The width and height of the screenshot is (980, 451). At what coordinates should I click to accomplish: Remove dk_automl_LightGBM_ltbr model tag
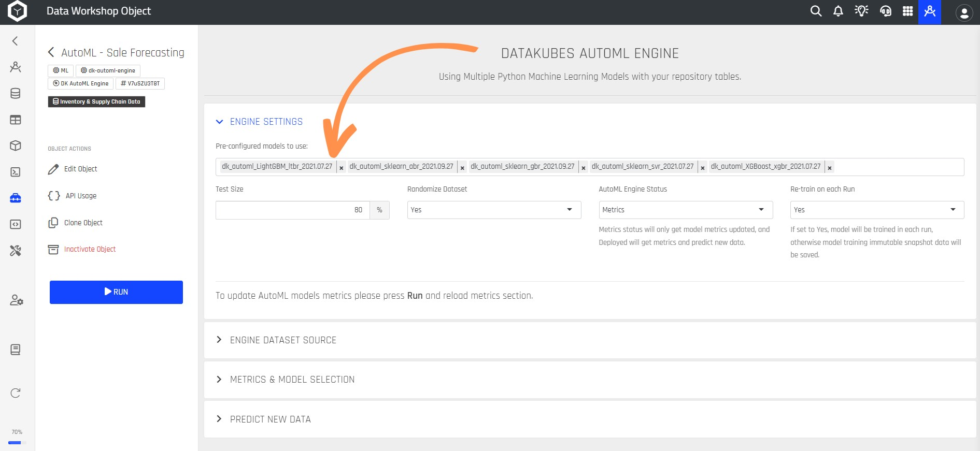coord(342,167)
